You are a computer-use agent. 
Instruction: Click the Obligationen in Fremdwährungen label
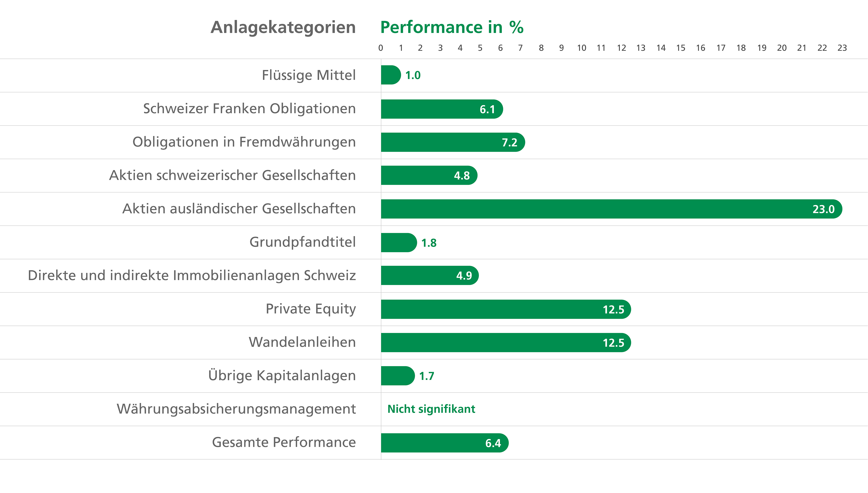[244, 142]
